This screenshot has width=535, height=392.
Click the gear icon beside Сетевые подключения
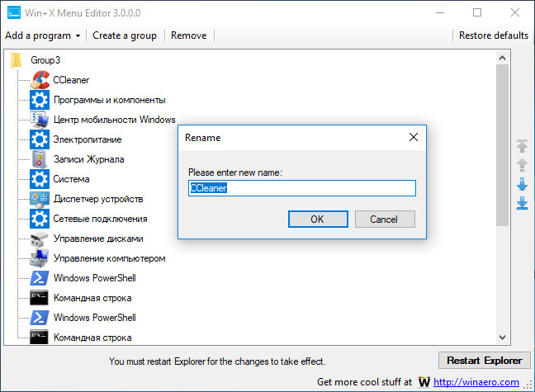click(x=40, y=219)
